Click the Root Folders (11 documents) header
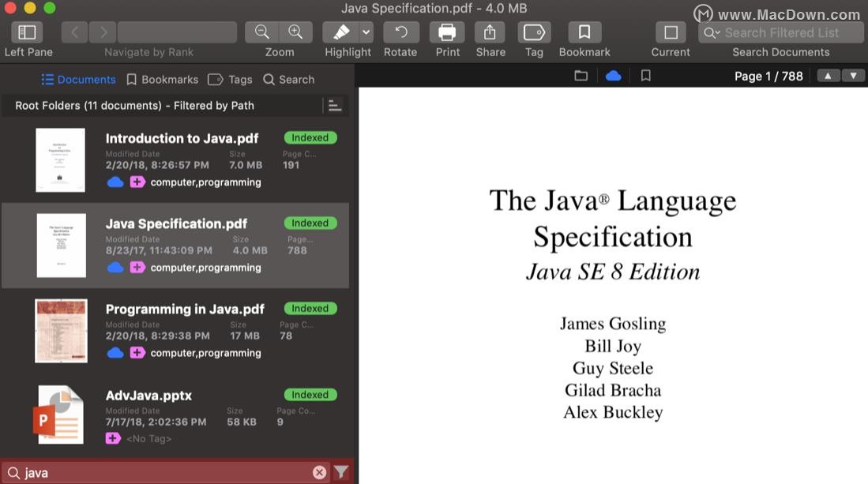The image size is (868, 484). 134,106
